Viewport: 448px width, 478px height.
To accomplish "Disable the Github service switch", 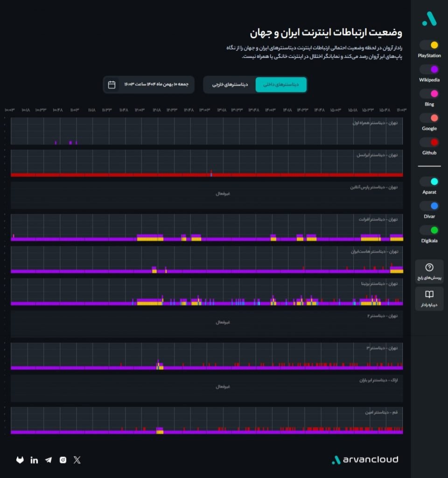I will coord(429,142).
